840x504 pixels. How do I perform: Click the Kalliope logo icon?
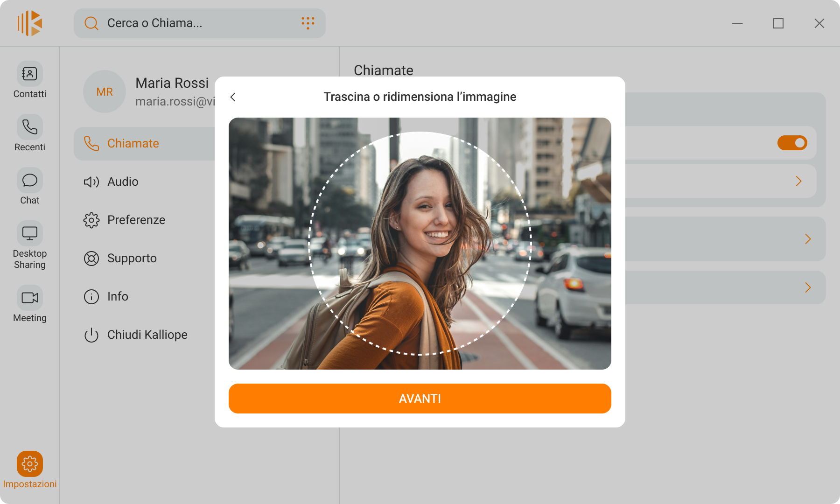tap(30, 23)
